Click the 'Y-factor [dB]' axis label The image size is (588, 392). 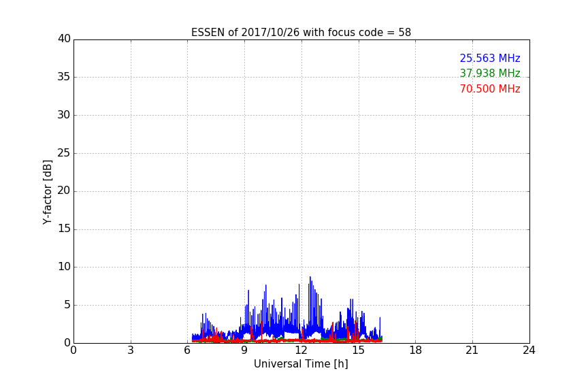47,192
